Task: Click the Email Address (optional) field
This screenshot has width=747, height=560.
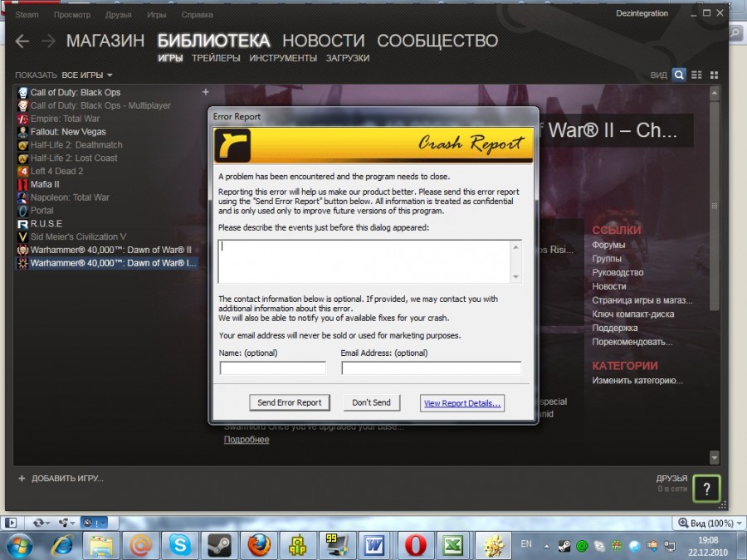Action: [431, 368]
